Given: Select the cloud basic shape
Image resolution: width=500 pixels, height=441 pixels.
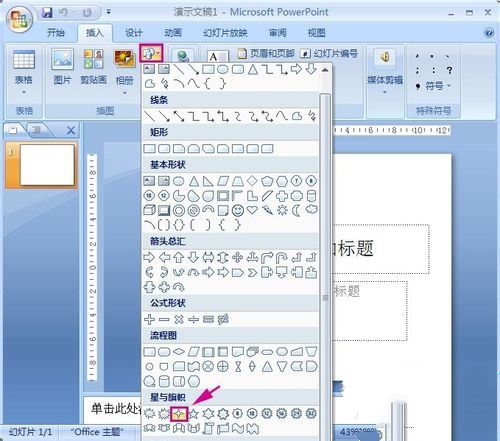Looking at the screenshot, I should click(311, 210).
